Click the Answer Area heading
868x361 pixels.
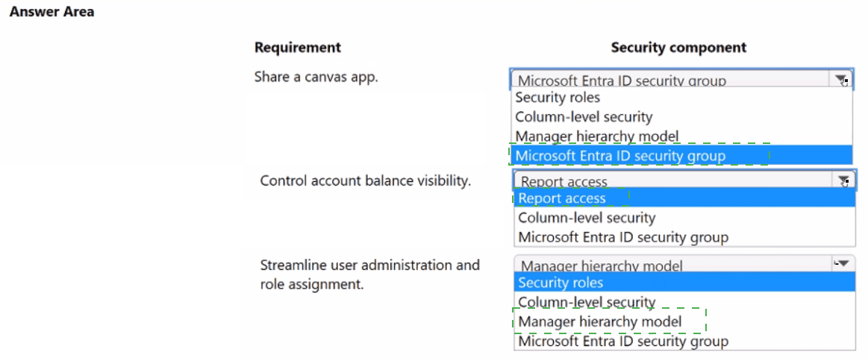pos(51,12)
